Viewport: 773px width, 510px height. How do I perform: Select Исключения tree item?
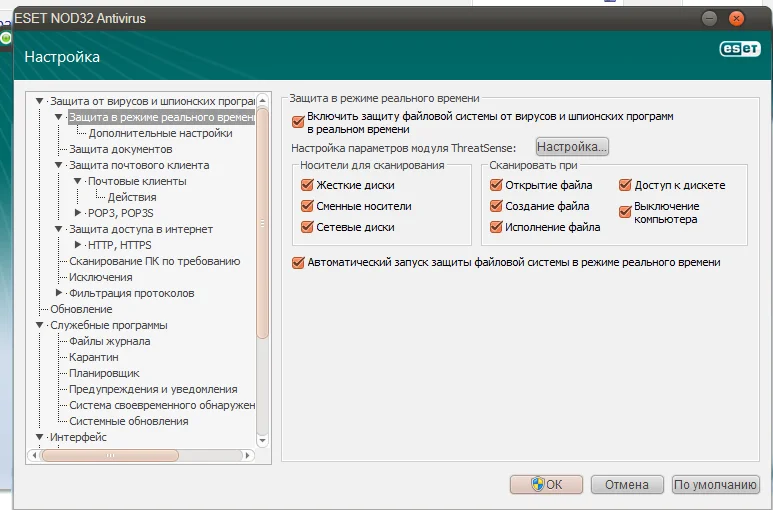tap(101, 277)
